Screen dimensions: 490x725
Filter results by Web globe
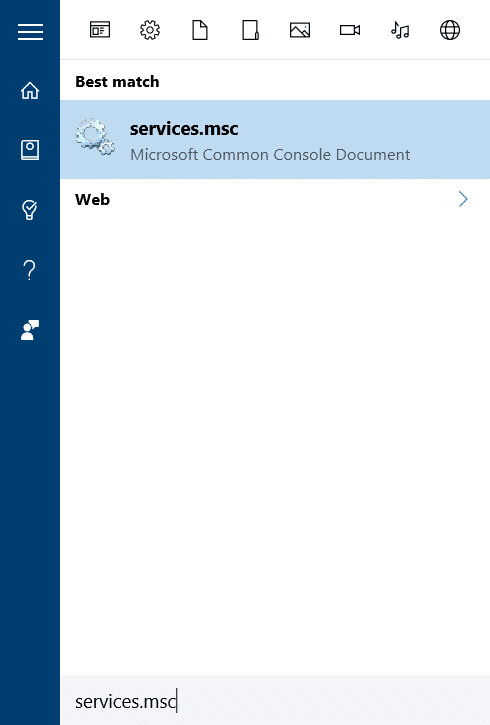point(450,30)
